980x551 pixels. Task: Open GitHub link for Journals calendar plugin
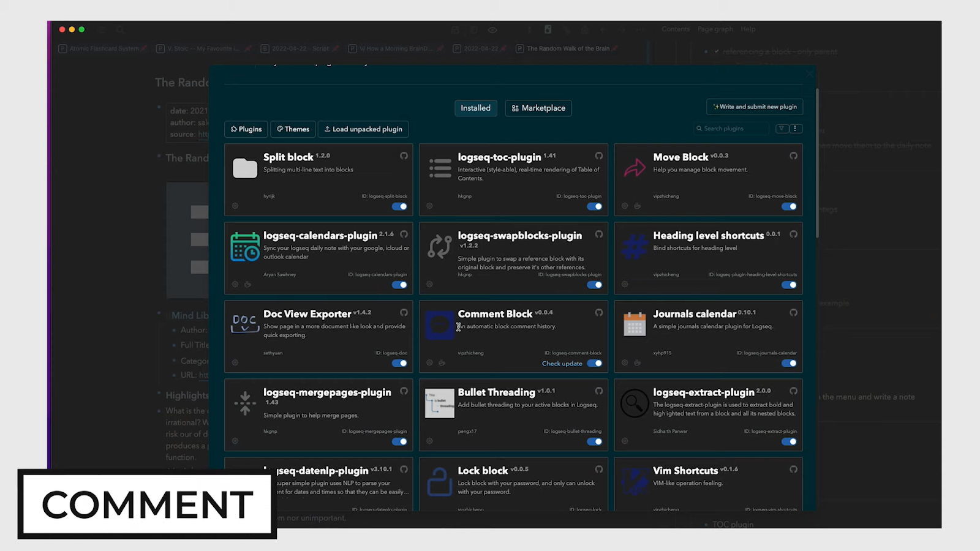click(793, 313)
